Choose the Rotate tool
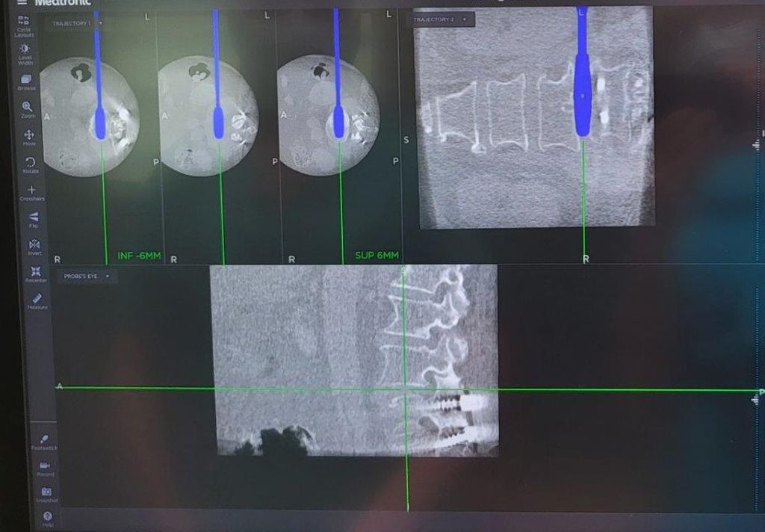 tap(30, 163)
